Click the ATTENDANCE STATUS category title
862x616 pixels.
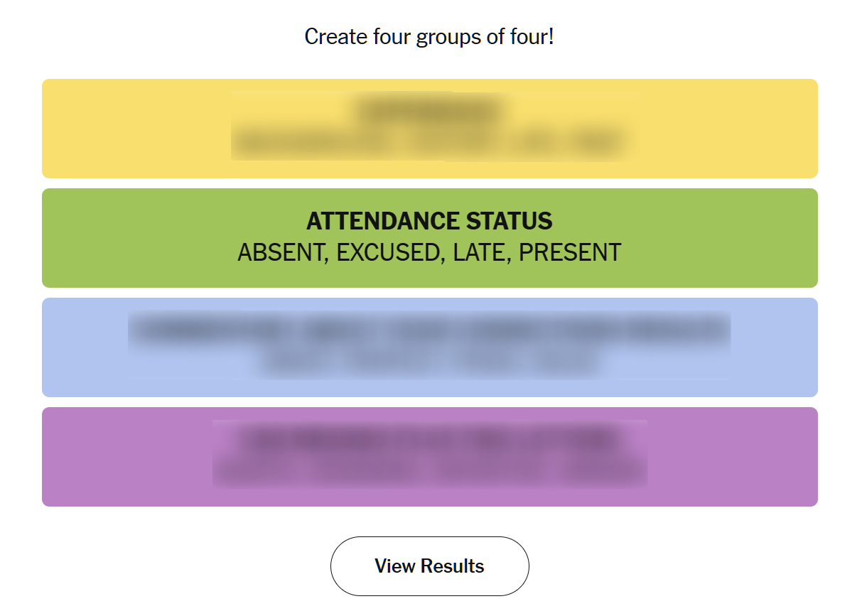tap(429, 221)
